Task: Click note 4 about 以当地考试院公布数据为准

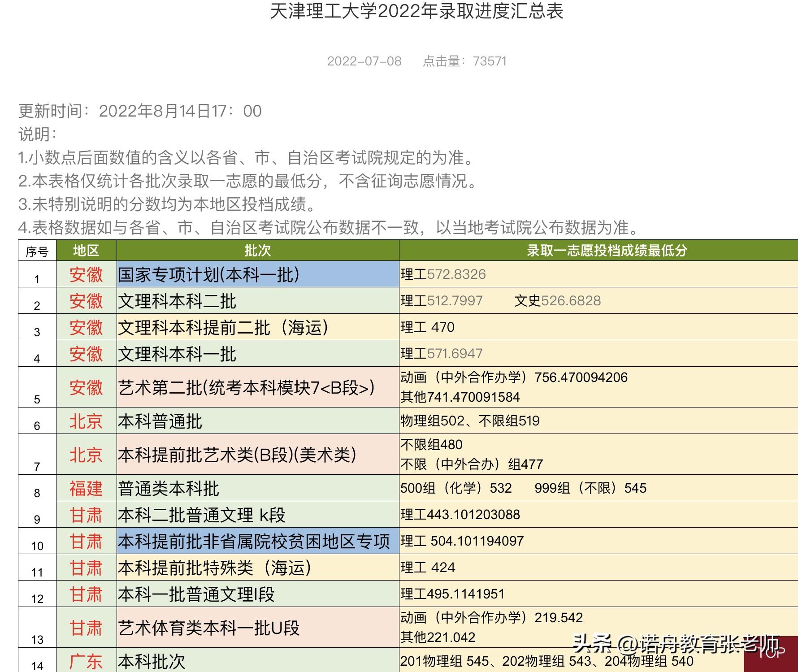Action: tap(330, 227)
